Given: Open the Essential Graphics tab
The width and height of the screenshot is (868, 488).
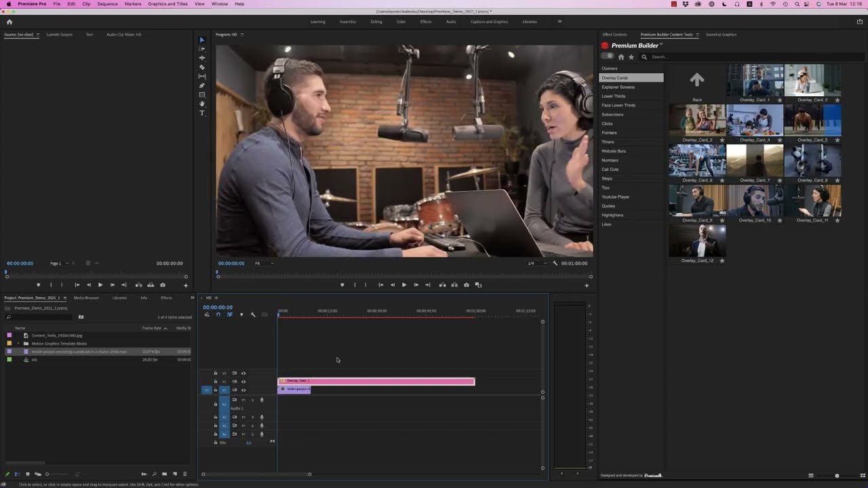Looking at the screenshot, I should 721,35.
